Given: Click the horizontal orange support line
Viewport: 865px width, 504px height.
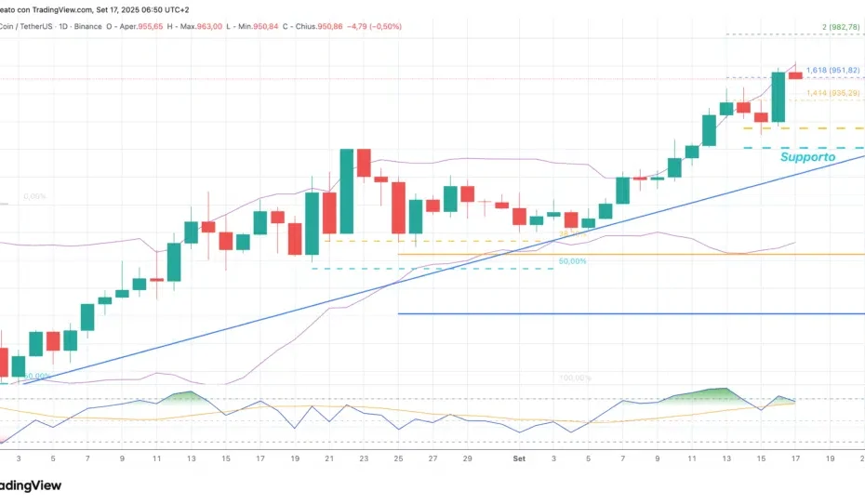Looking at the screenshot, I should pos(651,254).
